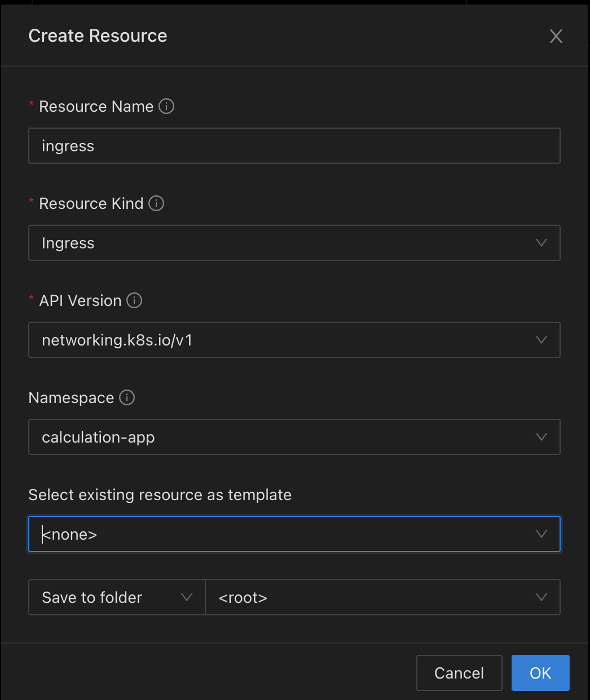590x700 pixels.
Task: Click the info icon beside Resource Kind
Action: (156, 203)
